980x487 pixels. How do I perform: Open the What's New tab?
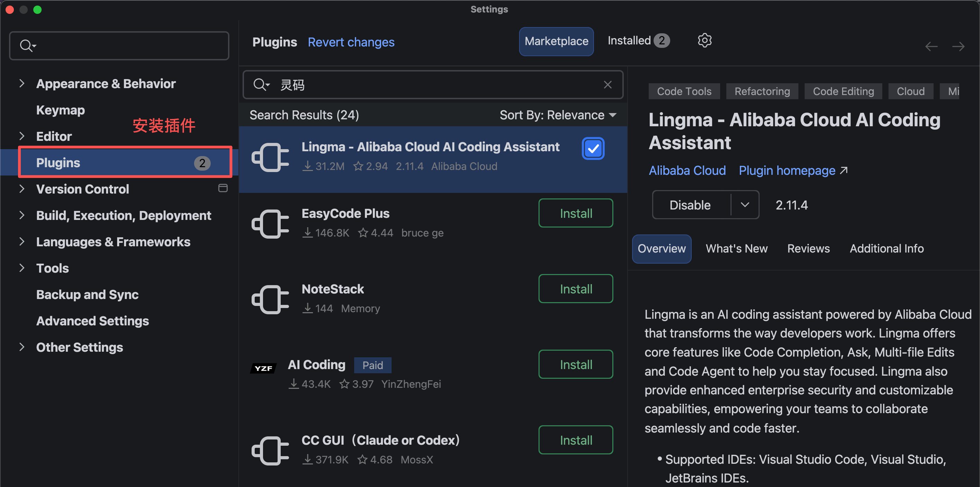pos(736,249)
